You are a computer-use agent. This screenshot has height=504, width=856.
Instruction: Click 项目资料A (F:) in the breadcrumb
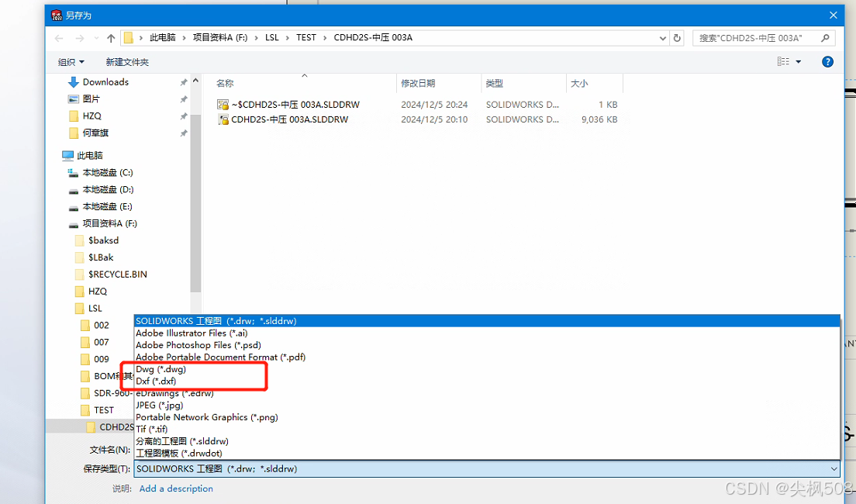220,38
